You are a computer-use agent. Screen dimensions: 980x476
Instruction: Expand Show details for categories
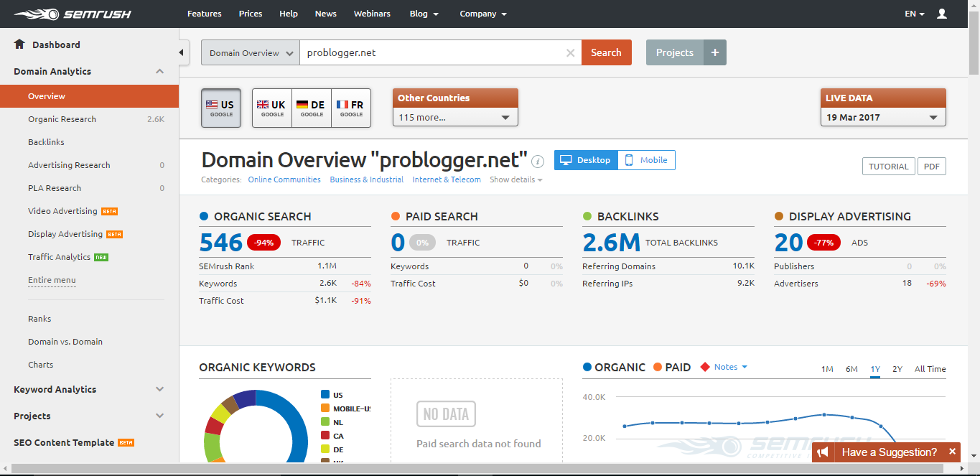click(515, 179)
